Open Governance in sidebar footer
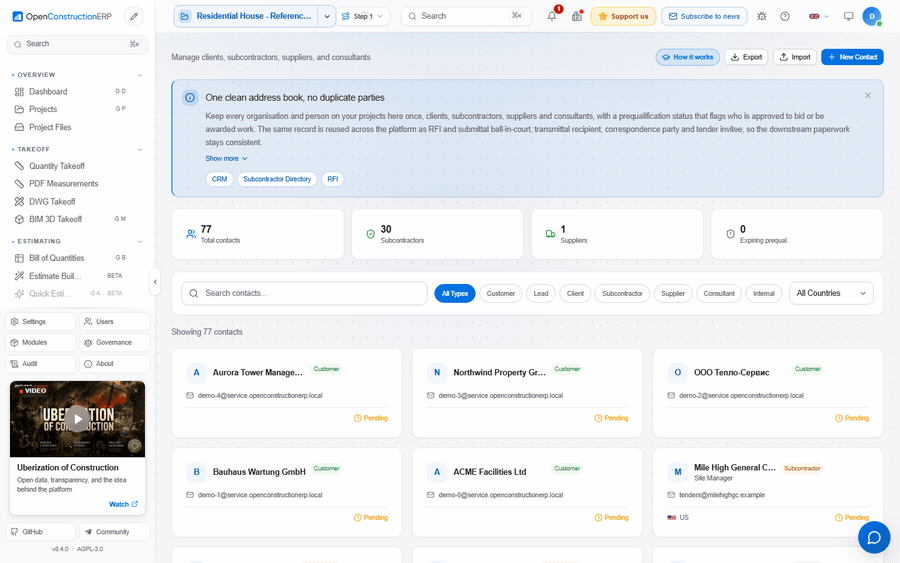 click(x=115, y=343)
